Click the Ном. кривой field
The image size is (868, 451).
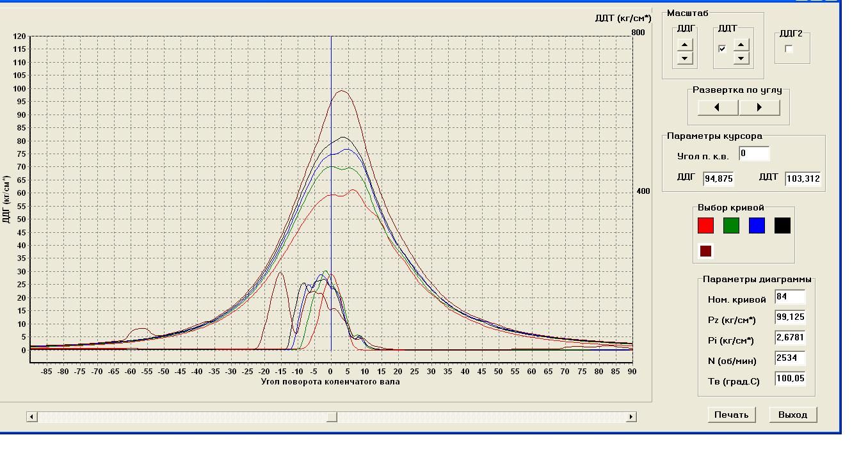pos(789,297)
